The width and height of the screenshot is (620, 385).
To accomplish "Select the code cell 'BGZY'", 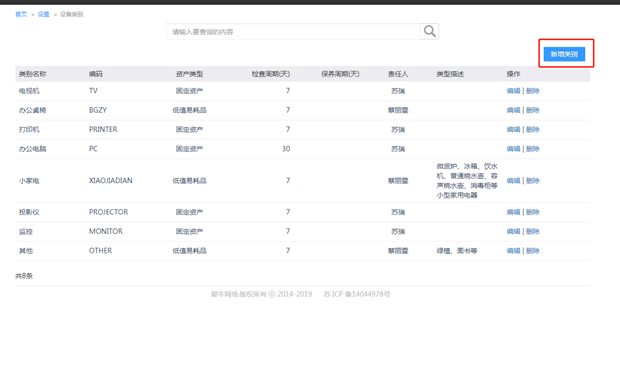I will [98, 110].
